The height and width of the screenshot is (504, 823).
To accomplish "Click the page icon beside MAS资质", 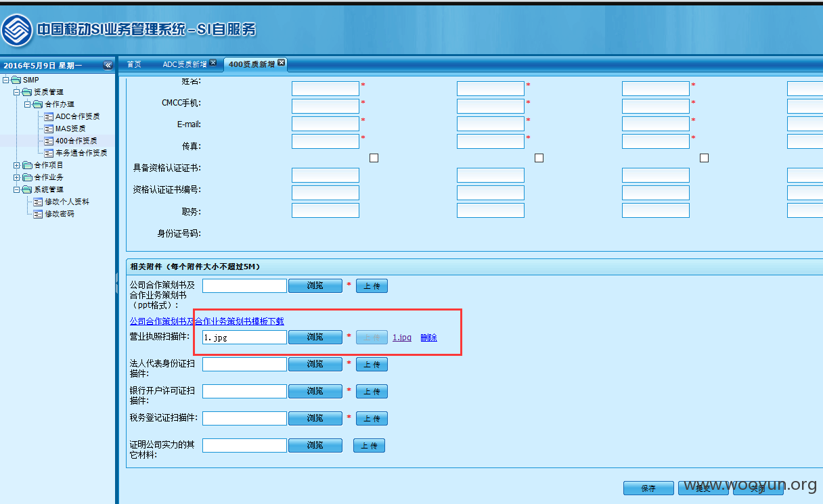I will 49,129.
